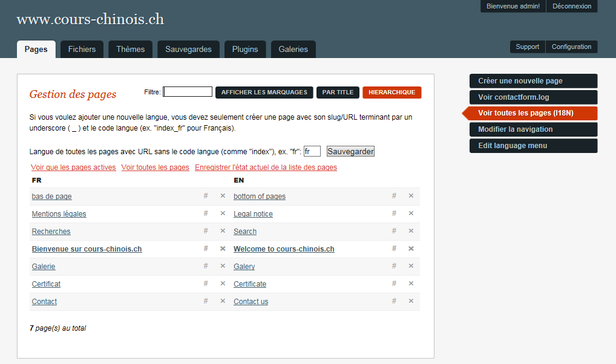
Task: Delete the Legal notice page
Action: [411, 213]
